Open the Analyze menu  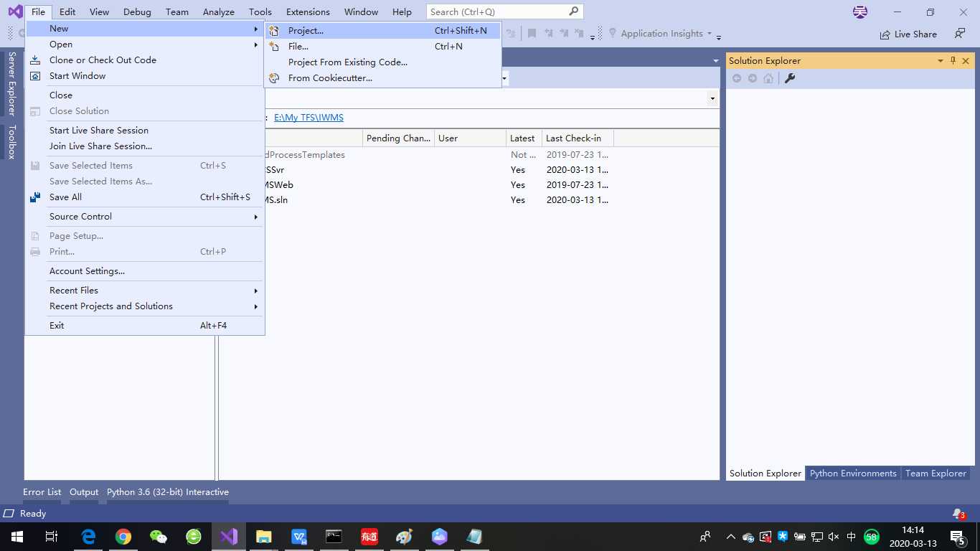pos(219,12)
